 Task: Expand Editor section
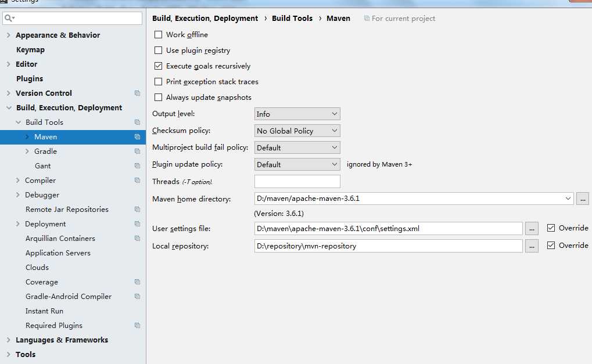pyautogui.click(x=8, y=64)
